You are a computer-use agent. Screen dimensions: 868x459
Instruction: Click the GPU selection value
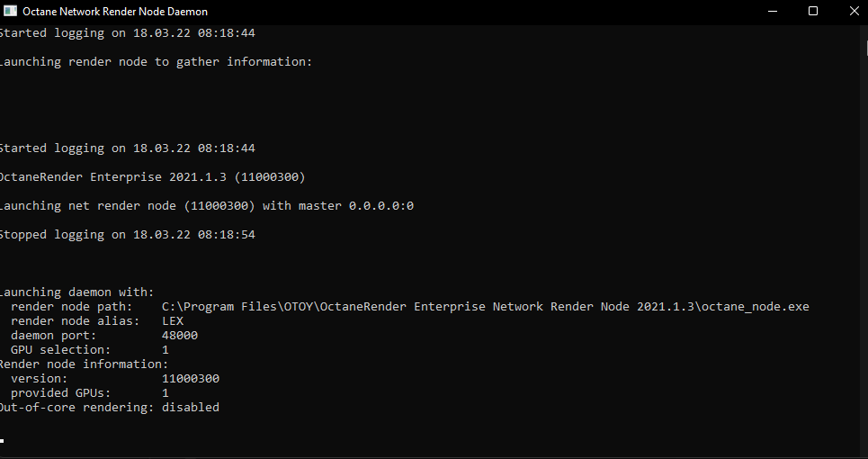[x=166, y=350]
